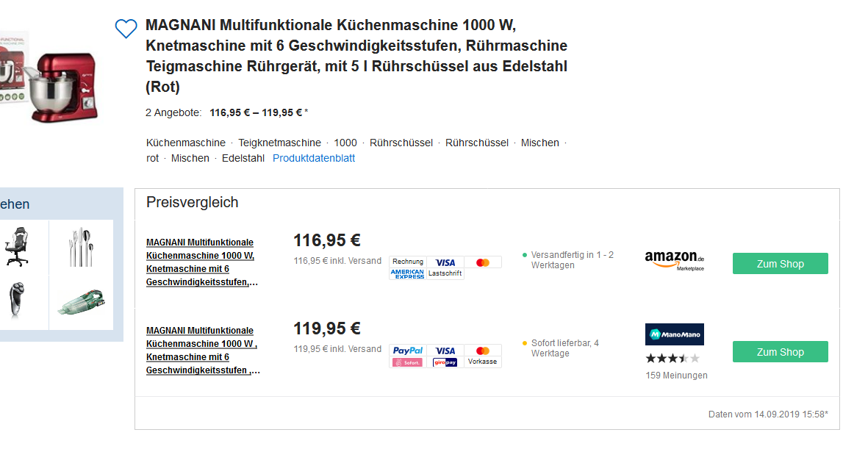This screenshot has height=474, width=868.
Task: Click the giropay payment icon
Action: 445,362
